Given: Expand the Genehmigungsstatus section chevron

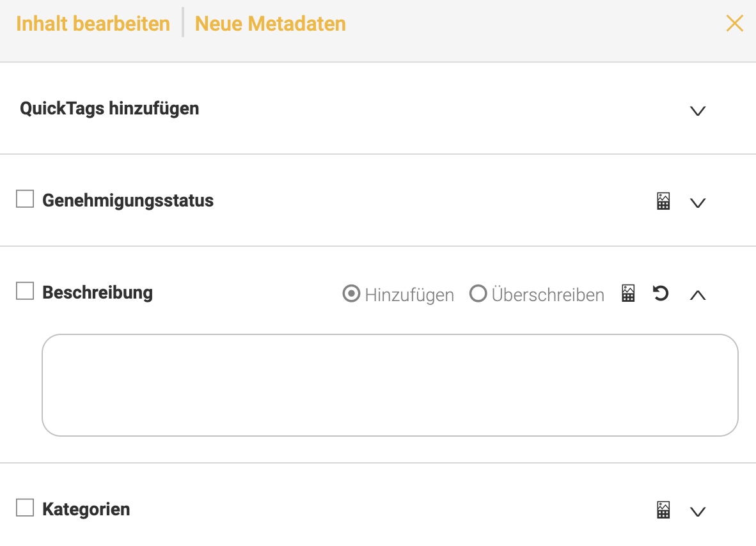Looking at the screenshot, I should tap(698, 203).
